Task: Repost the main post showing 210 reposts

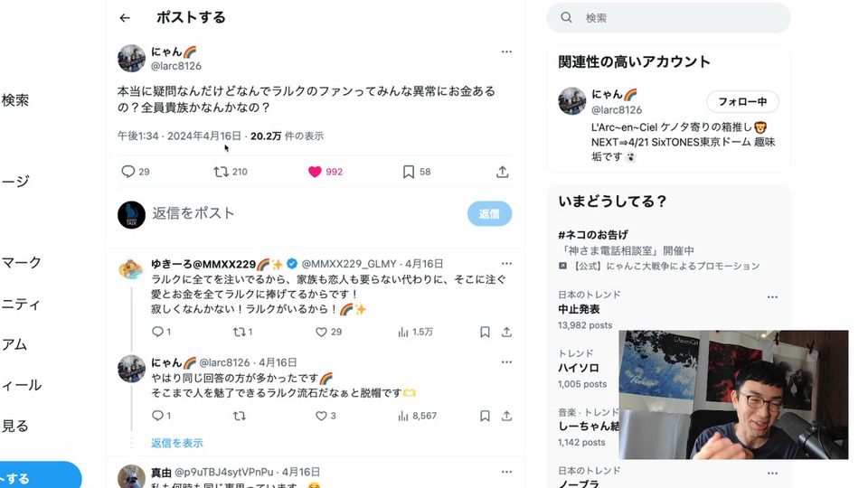Action: click(x=221, y=172)
